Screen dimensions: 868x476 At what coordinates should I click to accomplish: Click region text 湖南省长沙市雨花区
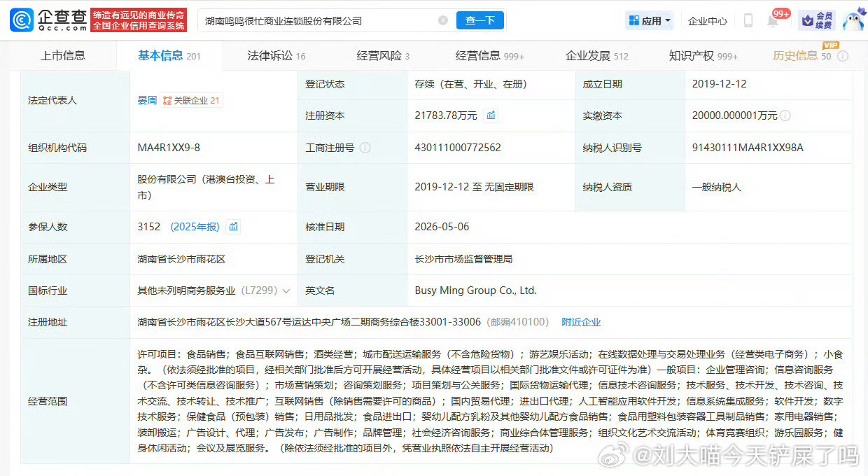click(181, 259)
